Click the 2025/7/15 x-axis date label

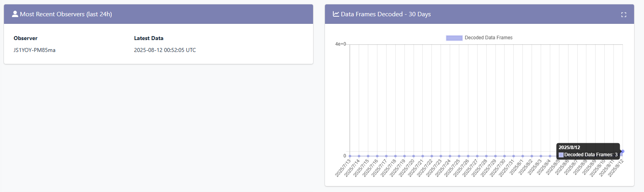pyautogui.click(x=361, y=168)
